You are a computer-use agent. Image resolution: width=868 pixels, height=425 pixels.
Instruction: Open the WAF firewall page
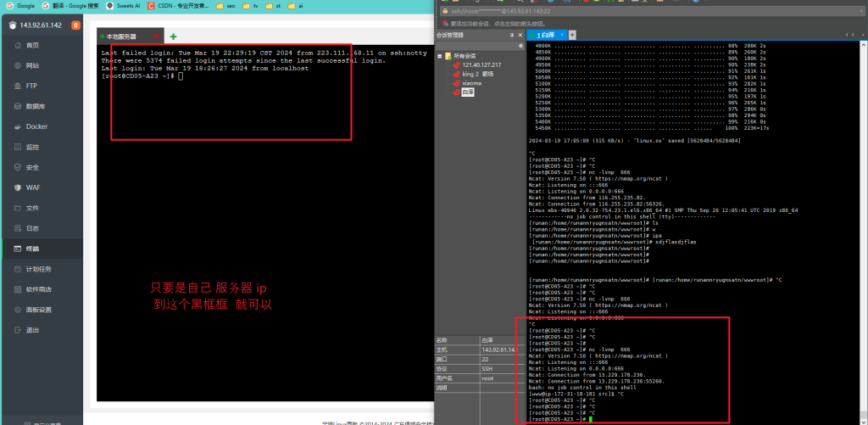tap(32, 187)
